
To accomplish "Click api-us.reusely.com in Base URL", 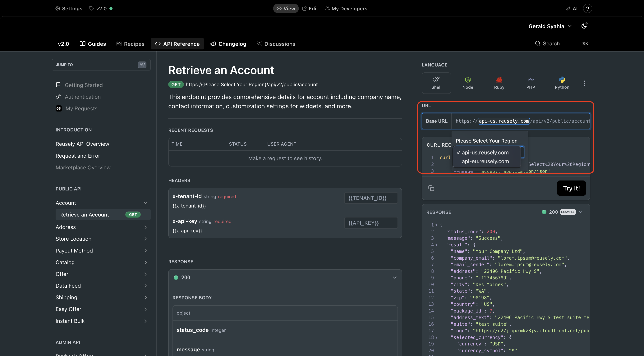I will 504,121.
